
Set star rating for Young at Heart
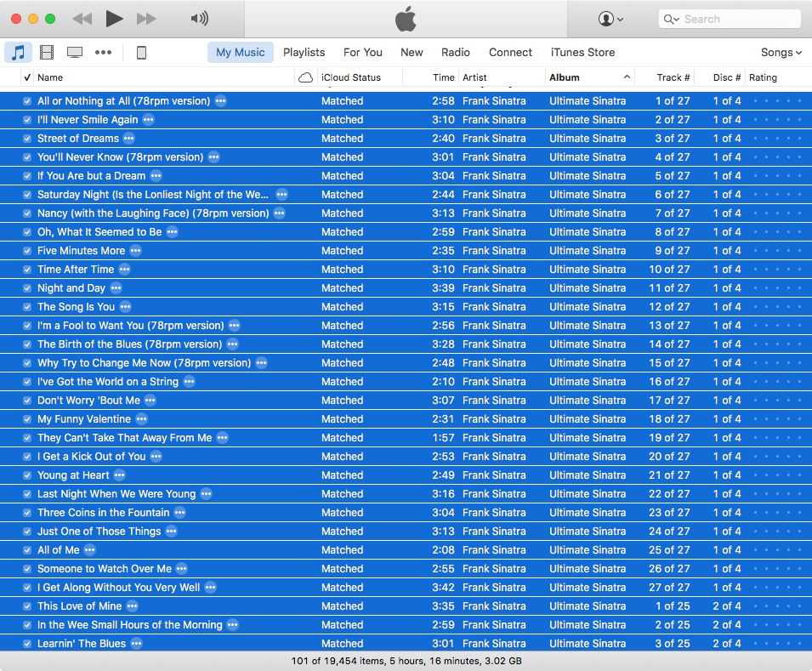(777, 475)
